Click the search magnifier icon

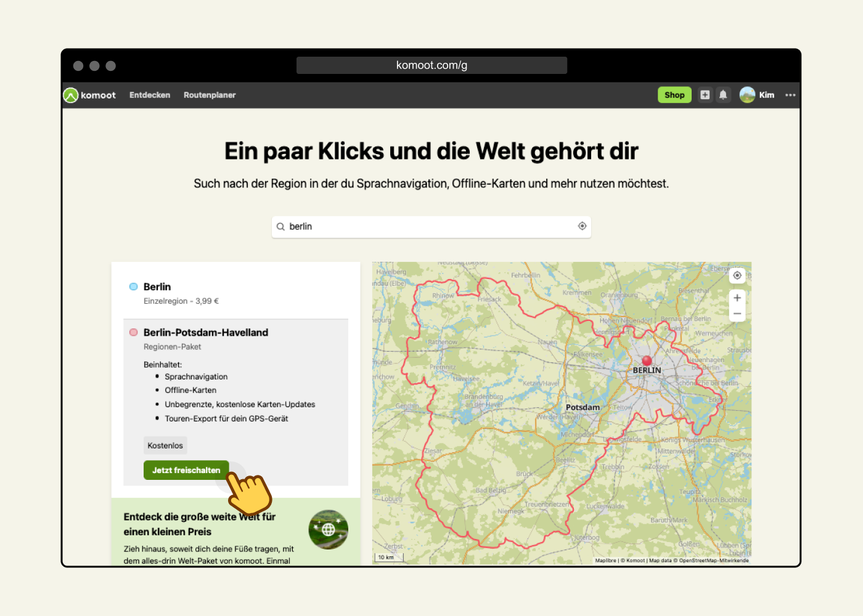click(280, 227)
